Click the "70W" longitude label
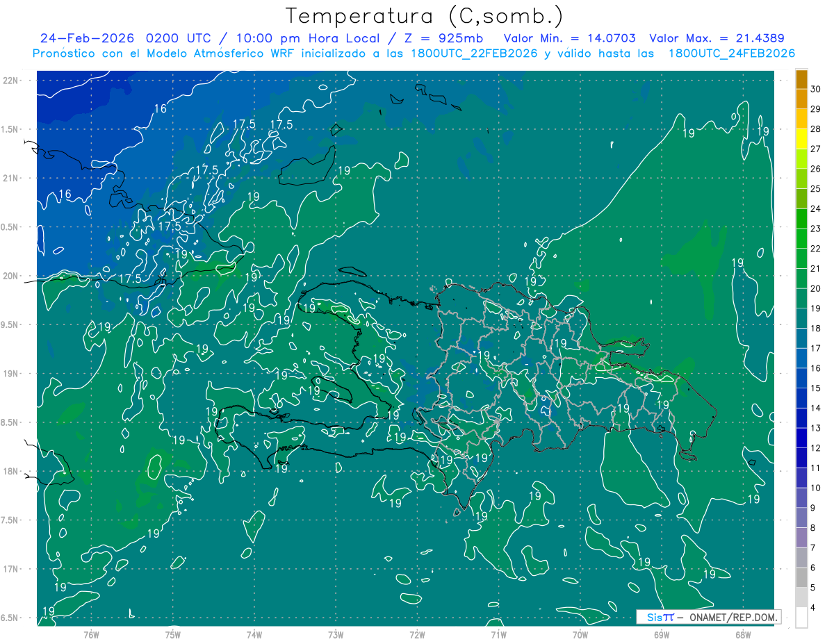The width and height of the screenshot is (834, 644). pos(580,634)
